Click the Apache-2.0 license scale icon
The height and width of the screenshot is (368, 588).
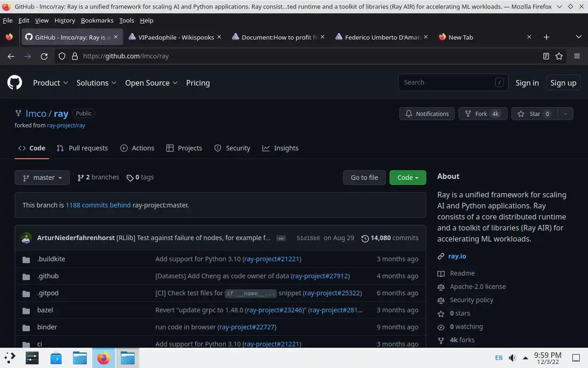point(441,287)
